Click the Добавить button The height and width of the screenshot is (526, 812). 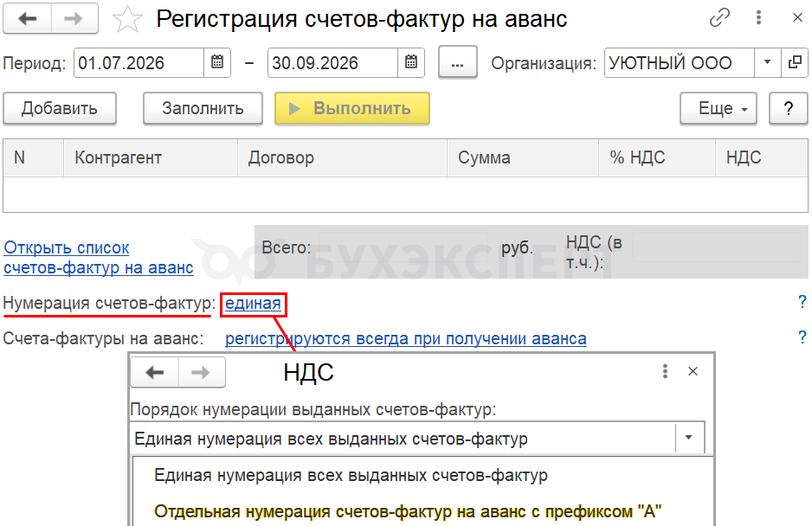click(60, 109)
